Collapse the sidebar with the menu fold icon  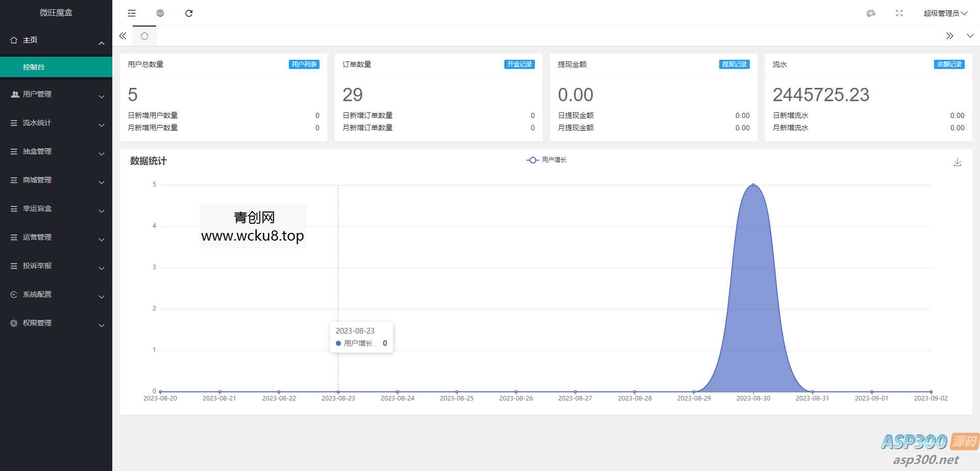point(132,13)
